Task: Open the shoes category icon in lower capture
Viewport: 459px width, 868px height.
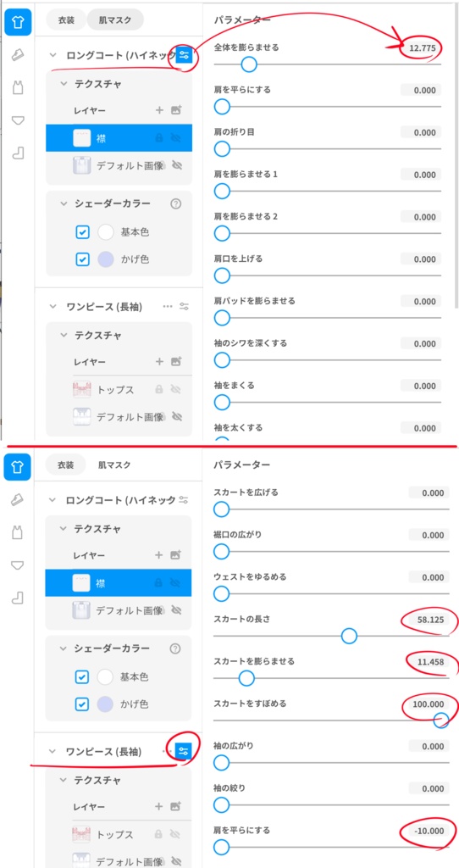Action: pos(17,500)
